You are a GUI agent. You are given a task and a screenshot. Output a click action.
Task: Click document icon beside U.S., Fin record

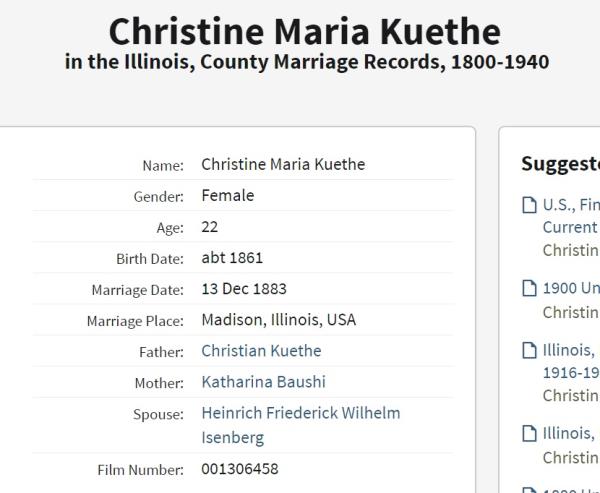coord(530,206)
